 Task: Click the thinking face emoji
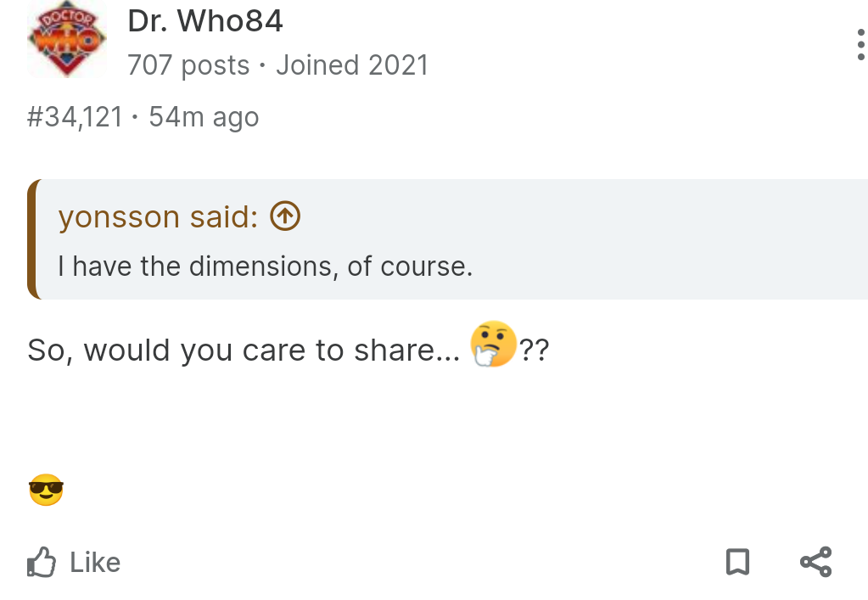pos(493,344)
